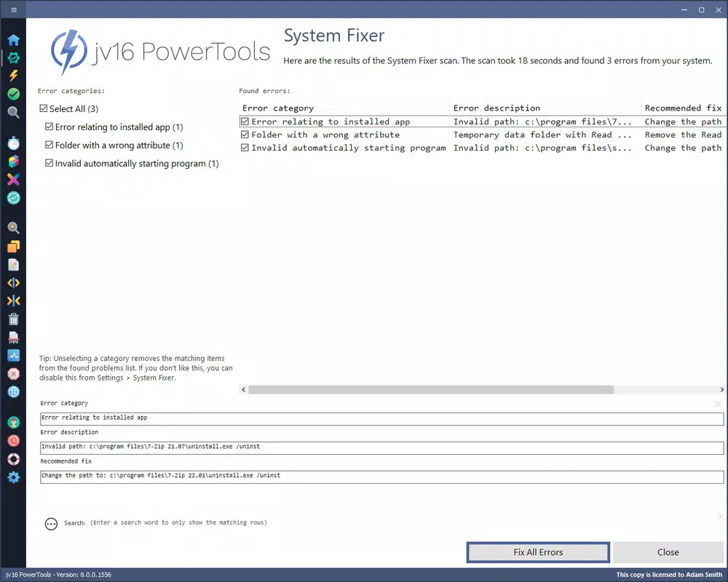Click the blue globe icon in the sidebar
The height and width of the screenshot is (582, 728).
[13, 391]
